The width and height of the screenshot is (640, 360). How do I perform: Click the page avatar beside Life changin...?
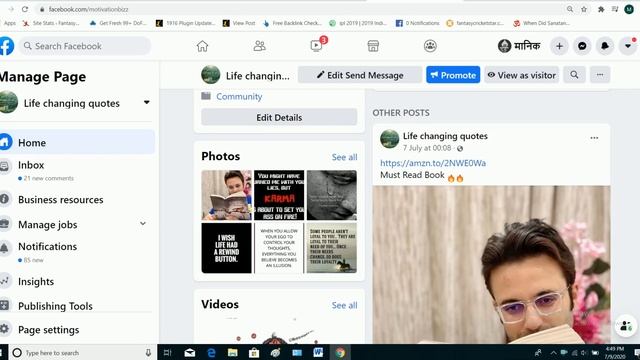(x=211, y=75)
